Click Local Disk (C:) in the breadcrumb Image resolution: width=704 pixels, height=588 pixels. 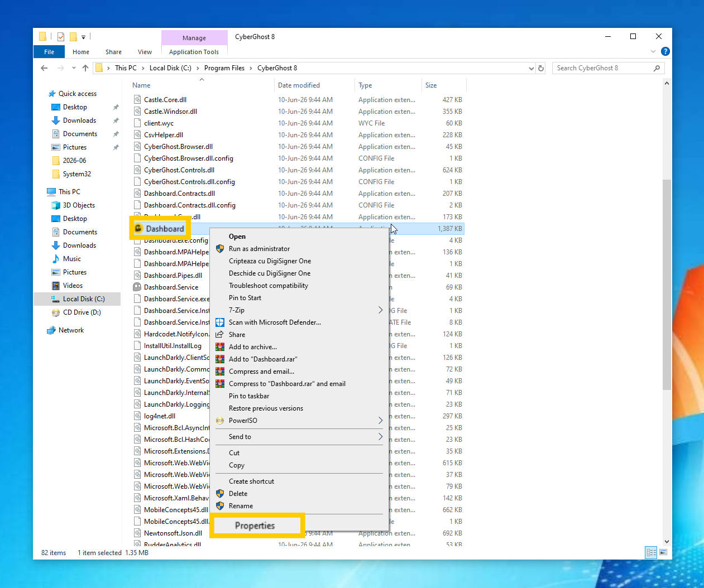(x=170, y=68)
